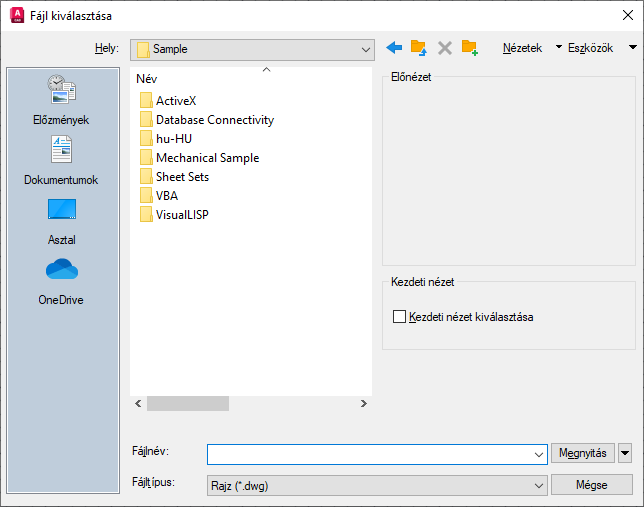
Task: Select the Database Connectivity folder icon
Action: point(146,119)
